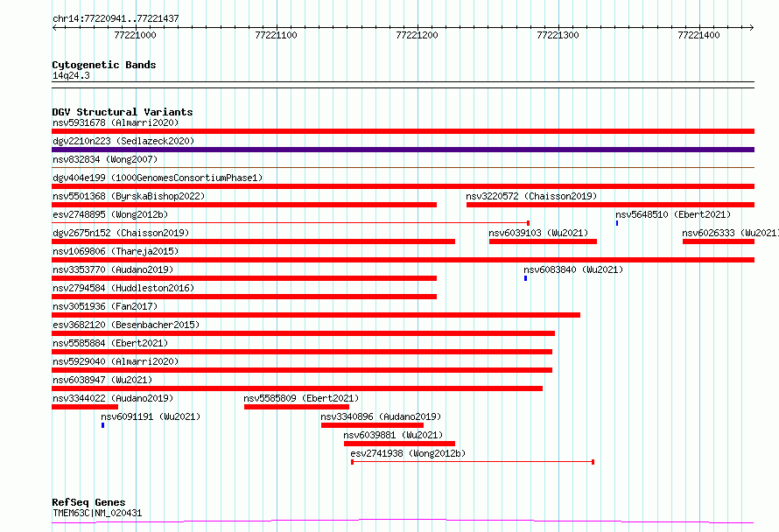Click the RefSeq Genes track title
The image size is (779, 532).
tap(88, 502)
